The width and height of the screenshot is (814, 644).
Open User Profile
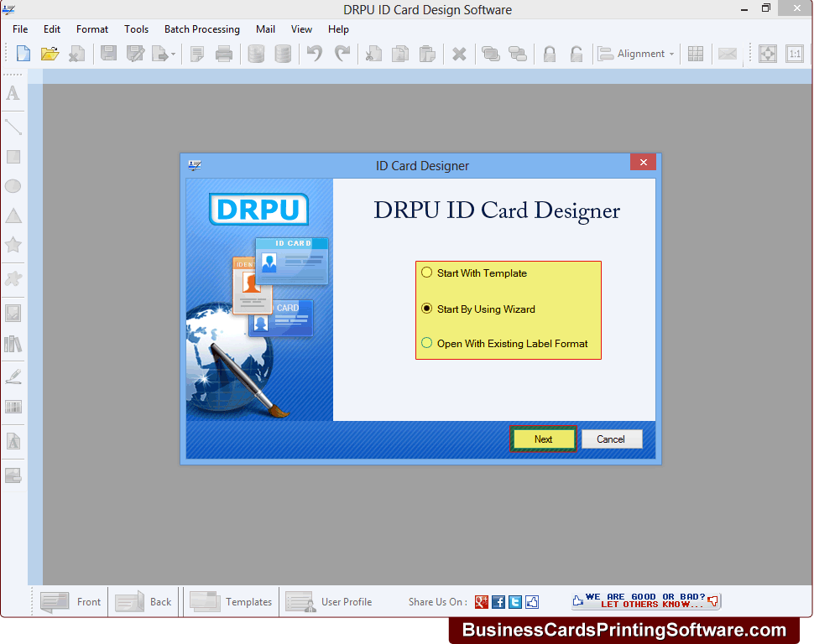(329, 601)
